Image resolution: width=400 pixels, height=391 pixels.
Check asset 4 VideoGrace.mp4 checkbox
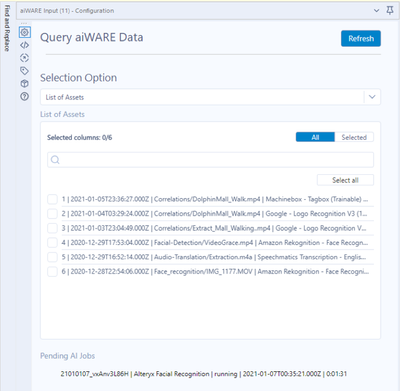52,243
